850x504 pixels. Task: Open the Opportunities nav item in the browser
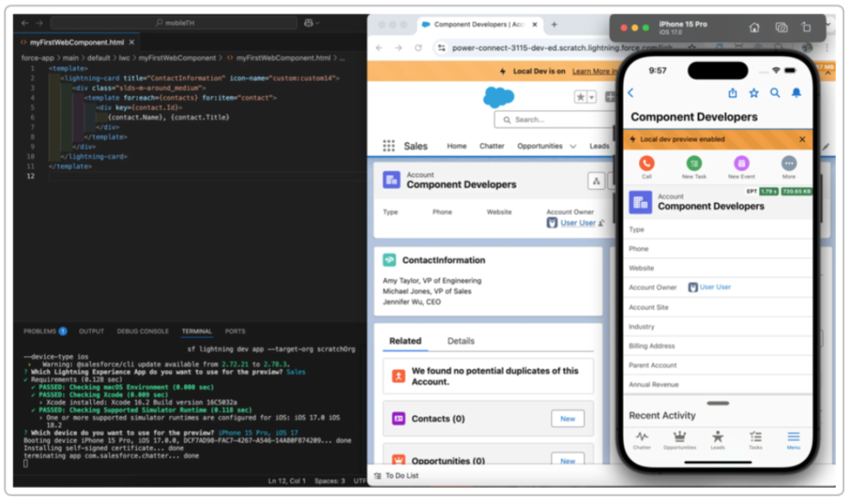tap(540, 146)
